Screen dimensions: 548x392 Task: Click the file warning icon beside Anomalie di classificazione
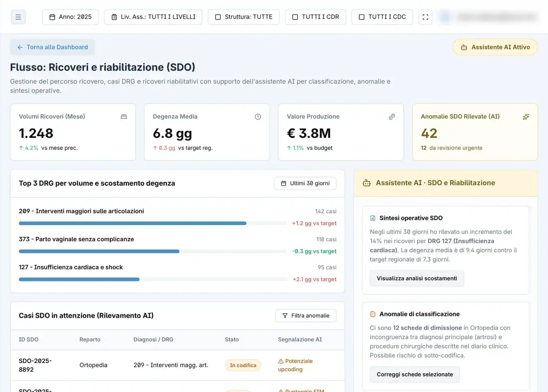click(x=373, y=314)
